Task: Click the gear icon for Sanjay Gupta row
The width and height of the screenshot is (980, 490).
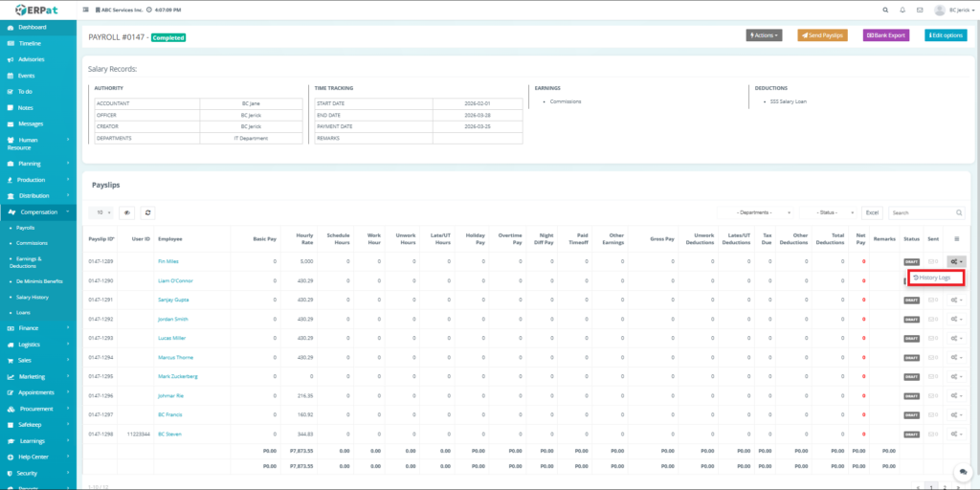Action: coord(956,300)
